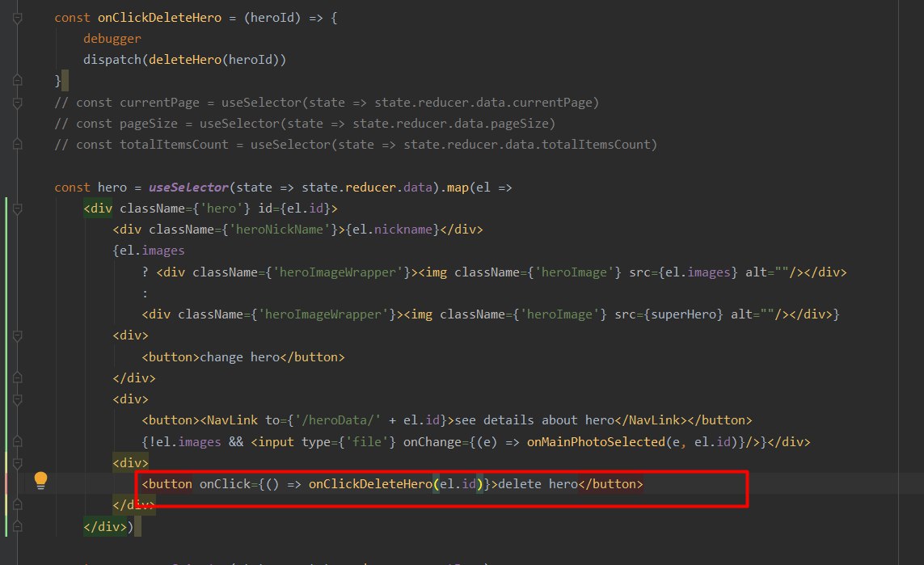
Task: Toggle fold marker beside the final closing div line
Action: pos(18,526)
